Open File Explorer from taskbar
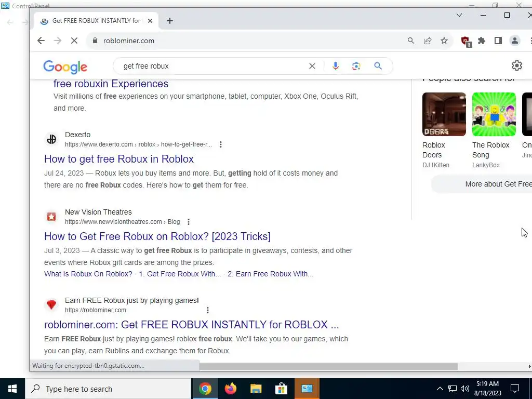The height and width of the screenshot is (399, 532). [x=256, y=389]
